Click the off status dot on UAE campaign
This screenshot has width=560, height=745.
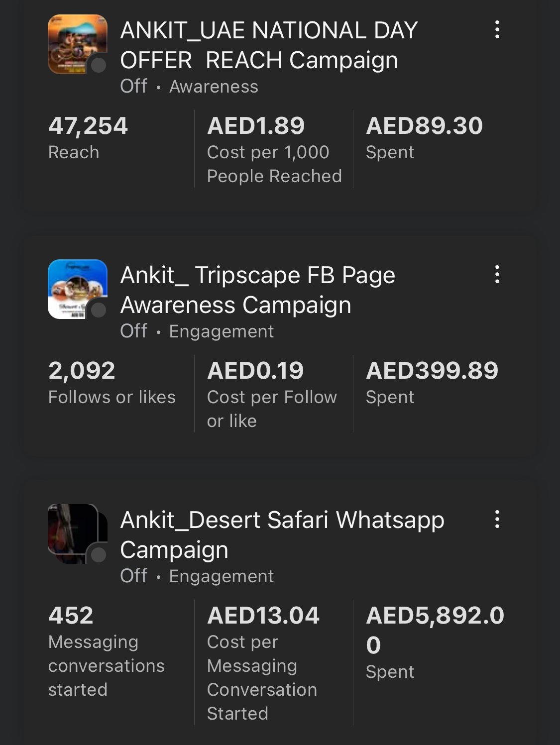click(99, 65)
